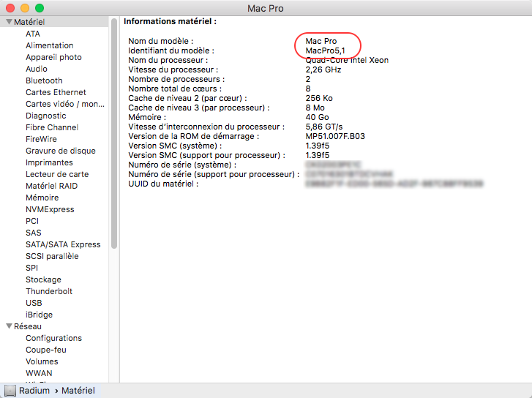Click the 2,26 GHz speed value
This screenshot has width=532, height=398.
tap(323, 70)
